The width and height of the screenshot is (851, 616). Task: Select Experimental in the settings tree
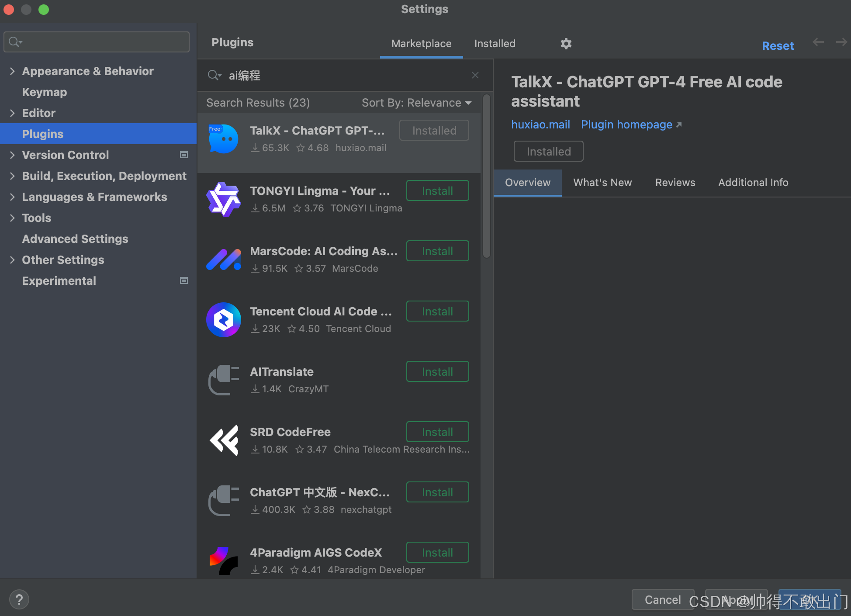[x=59, y=280]
